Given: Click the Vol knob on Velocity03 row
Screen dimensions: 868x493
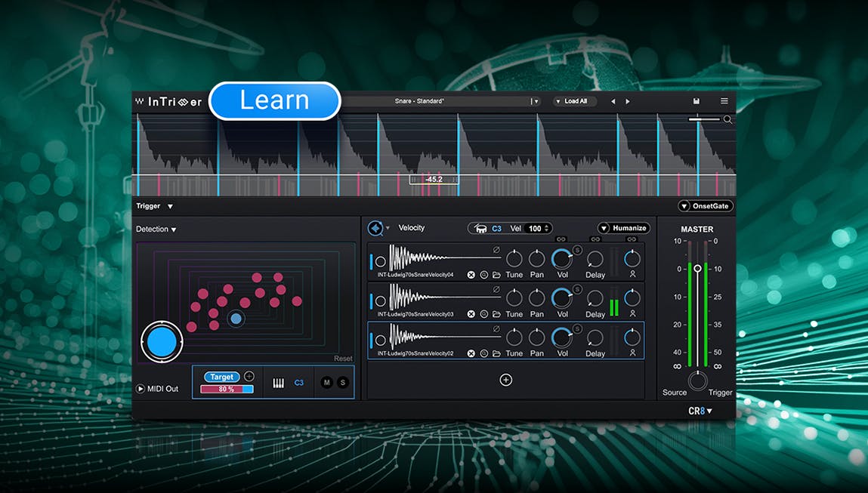Looking at the screenshot, I should point(561,297).
